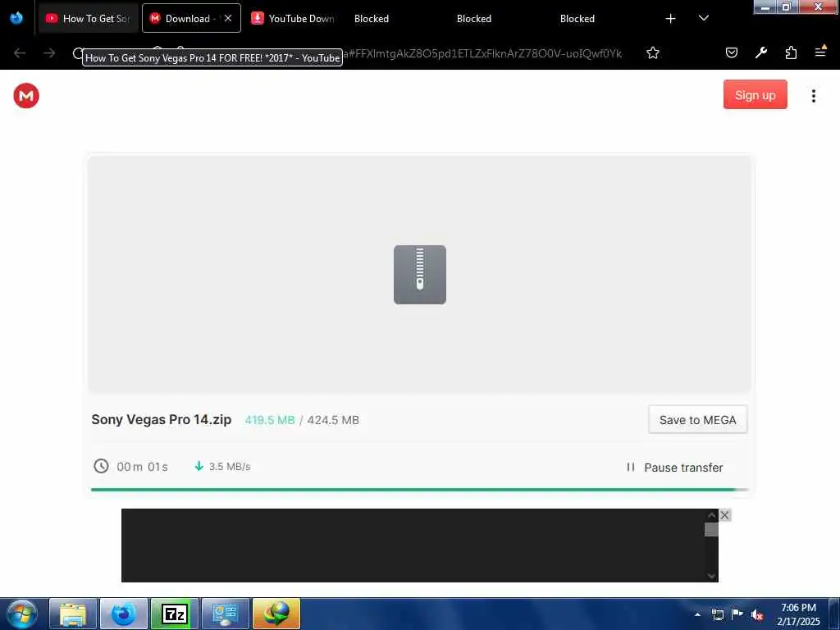
Task: Open the second Blocked tab
Action: click(474, 19)
